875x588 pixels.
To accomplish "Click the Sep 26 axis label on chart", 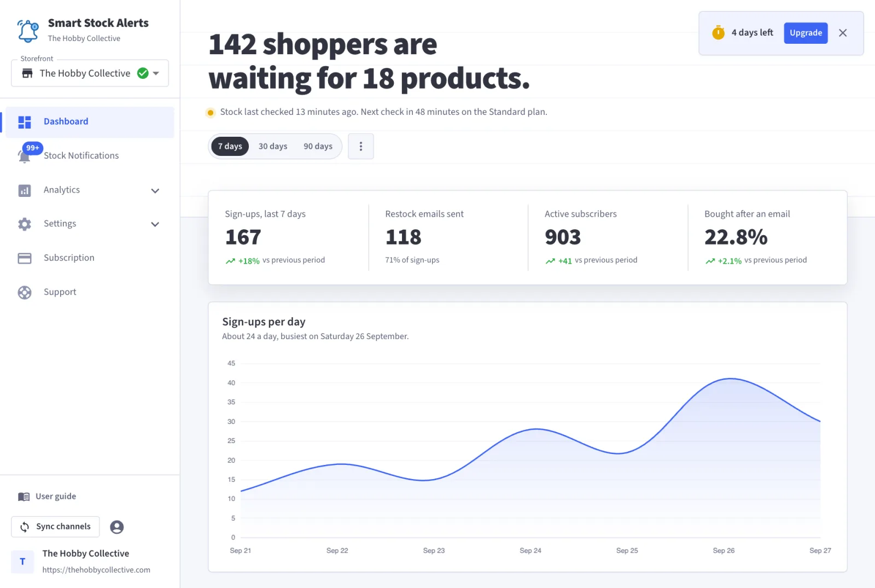I will [724, 551].
